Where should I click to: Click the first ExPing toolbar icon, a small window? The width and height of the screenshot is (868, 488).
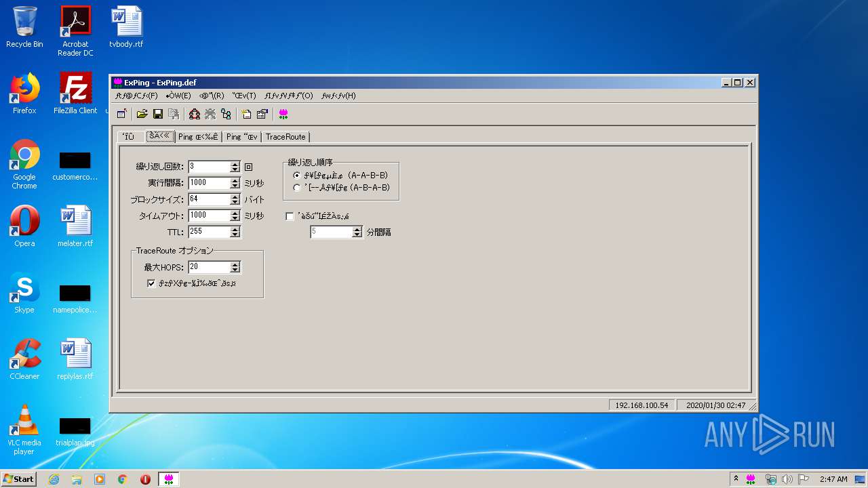[x=122, y=114]
